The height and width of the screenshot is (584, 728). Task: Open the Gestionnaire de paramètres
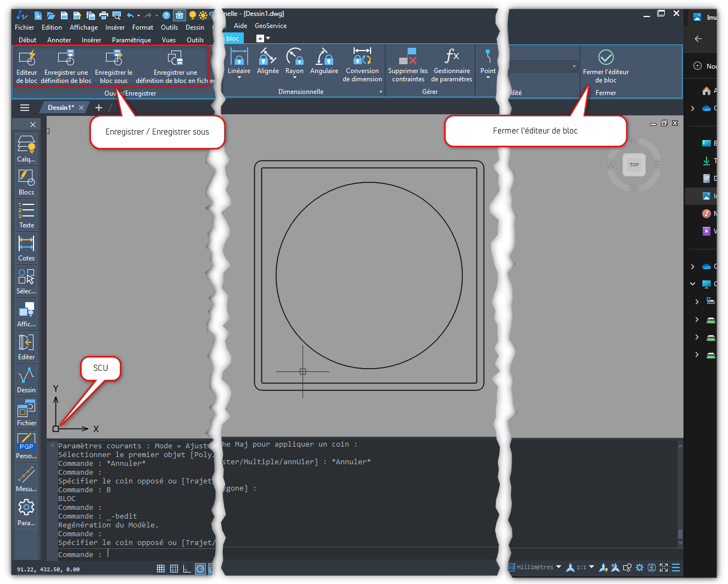point(451,65)
